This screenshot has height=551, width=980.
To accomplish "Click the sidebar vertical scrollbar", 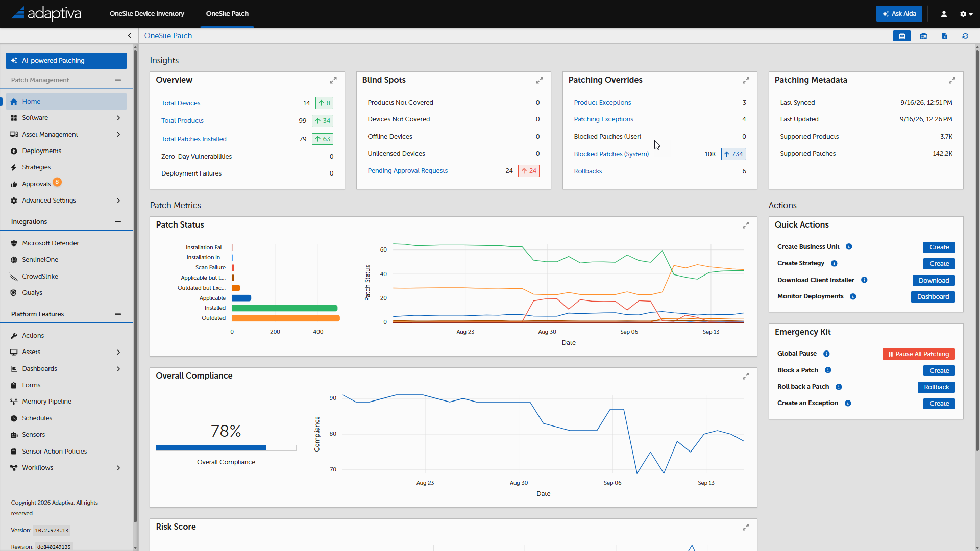I will tap(135, 286).
